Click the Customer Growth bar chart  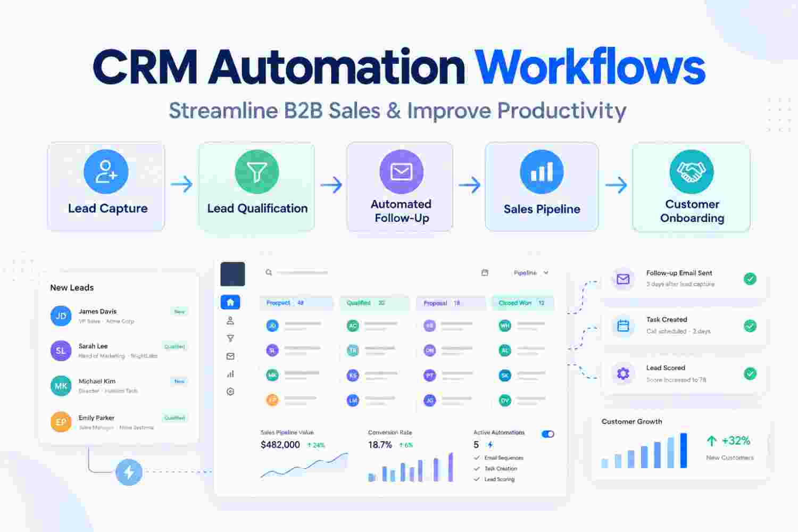click(x=644, y=451)
